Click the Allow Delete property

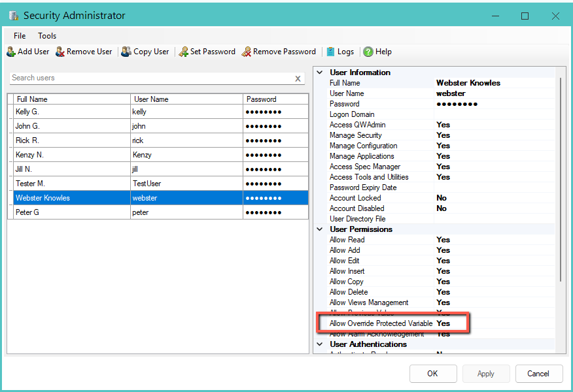click(349, 292)
